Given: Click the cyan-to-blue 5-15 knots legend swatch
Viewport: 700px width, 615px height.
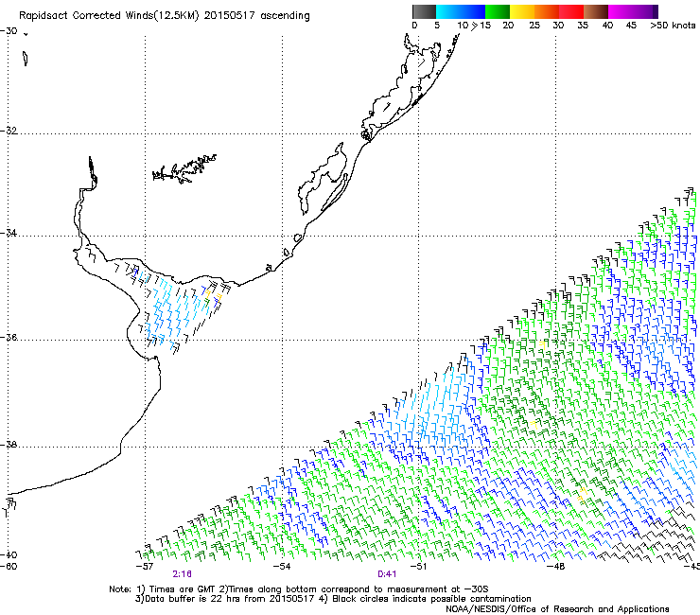Looking at the screenshot, I should coord(461,11).
